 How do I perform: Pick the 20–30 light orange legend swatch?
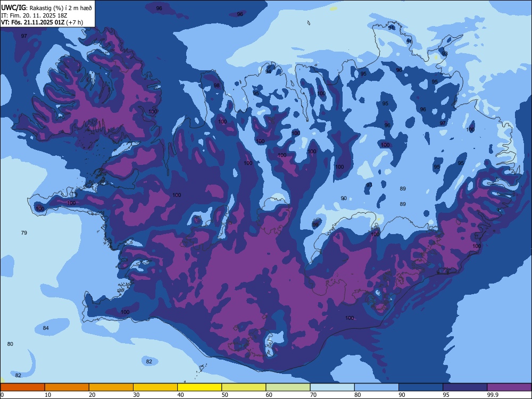(111, 387)
